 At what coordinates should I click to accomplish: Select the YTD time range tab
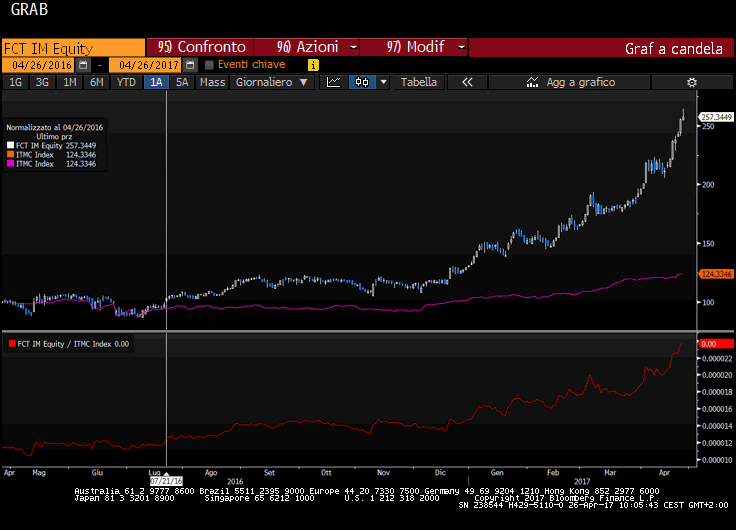[126, 82]
